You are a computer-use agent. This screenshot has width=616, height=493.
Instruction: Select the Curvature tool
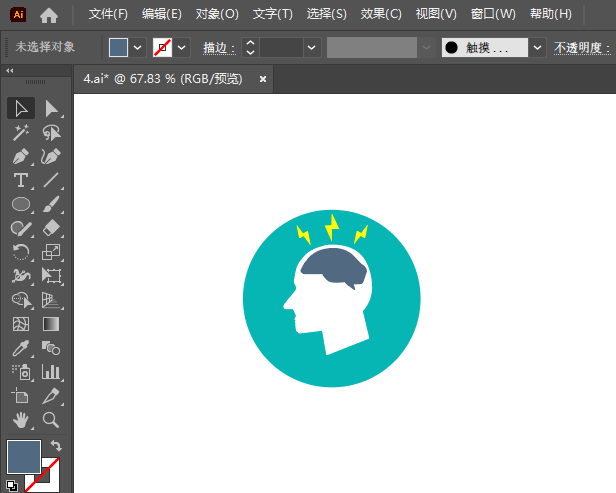51,156
